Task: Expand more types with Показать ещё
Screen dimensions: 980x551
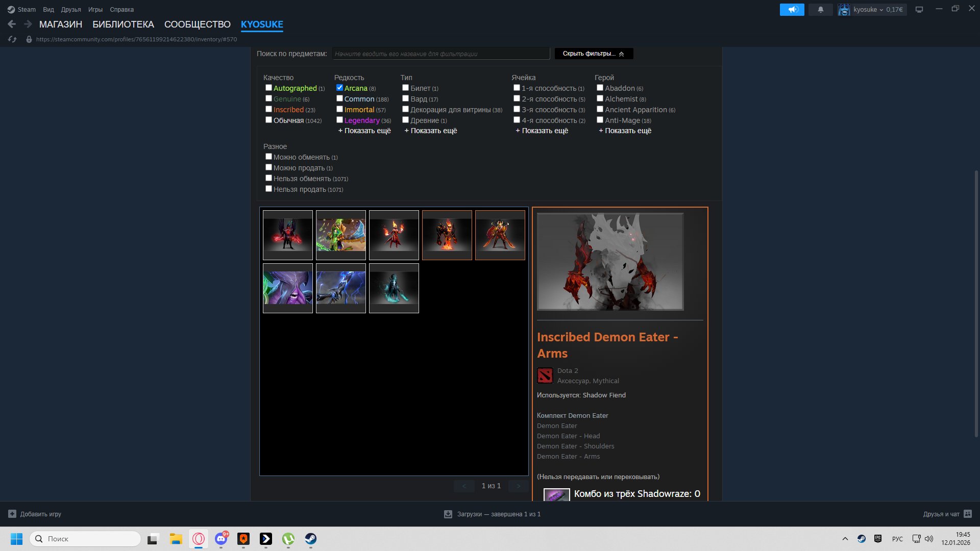Action: [x=431, y=131]
